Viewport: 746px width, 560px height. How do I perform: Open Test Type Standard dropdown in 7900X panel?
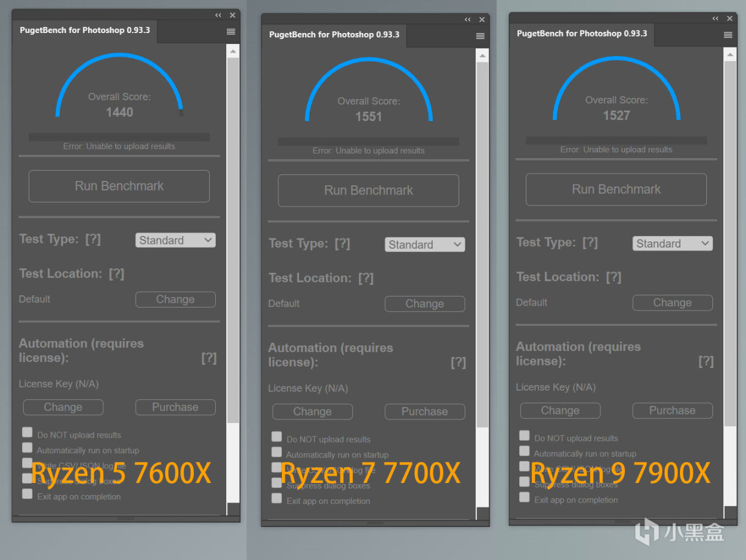pos(673,243)
